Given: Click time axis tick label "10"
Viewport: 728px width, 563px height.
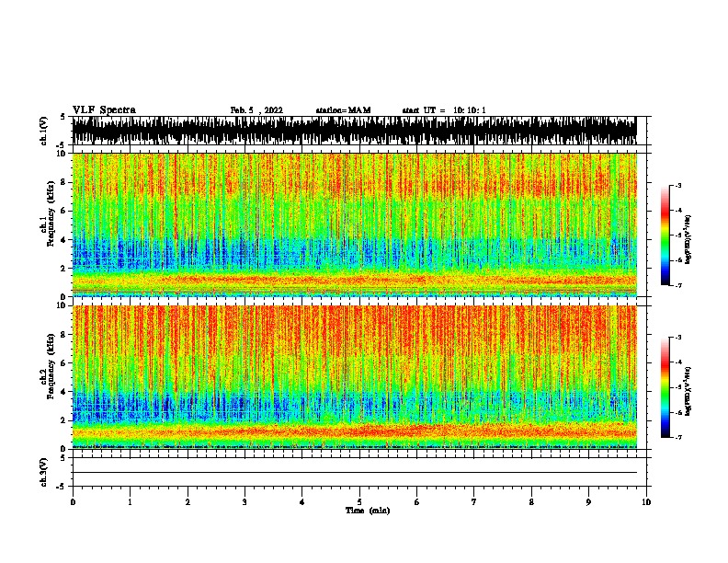Looking at the screenshot, I should pyautogui.click(x=646, y=502).
